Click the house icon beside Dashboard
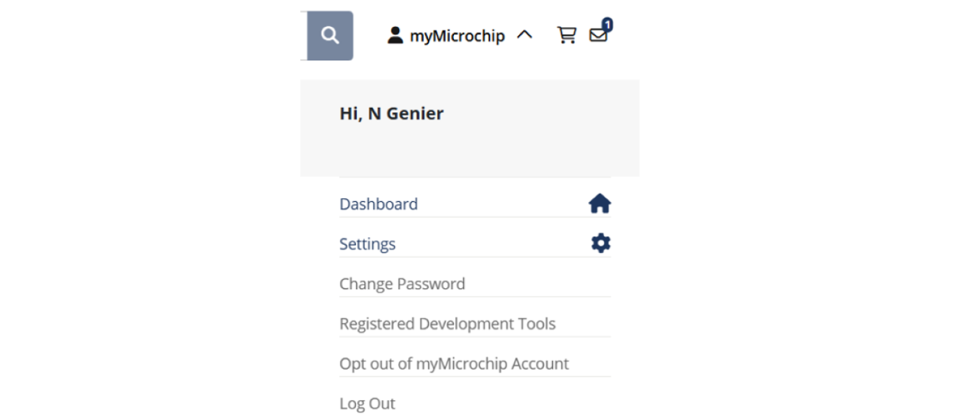 [x=599, y=203]
